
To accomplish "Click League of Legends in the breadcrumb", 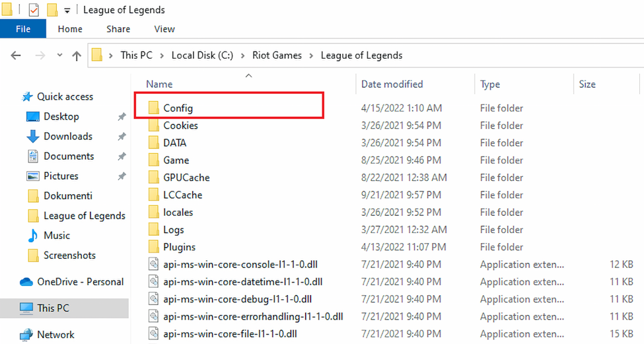I will [x=361, y=55].
